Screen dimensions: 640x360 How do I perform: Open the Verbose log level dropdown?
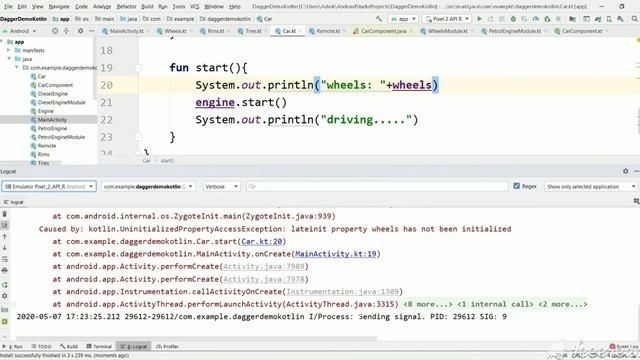(x=222, y=187)
